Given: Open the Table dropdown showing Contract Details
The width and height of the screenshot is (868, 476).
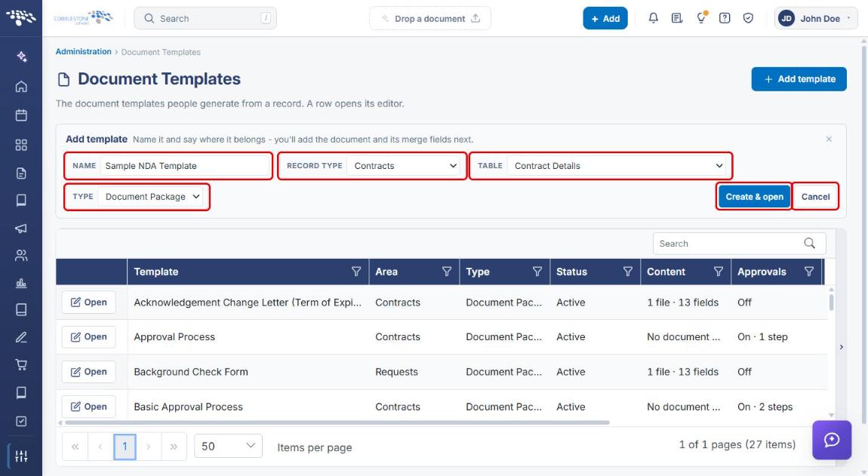Looking at the screenshot, I should pos(617,165).
